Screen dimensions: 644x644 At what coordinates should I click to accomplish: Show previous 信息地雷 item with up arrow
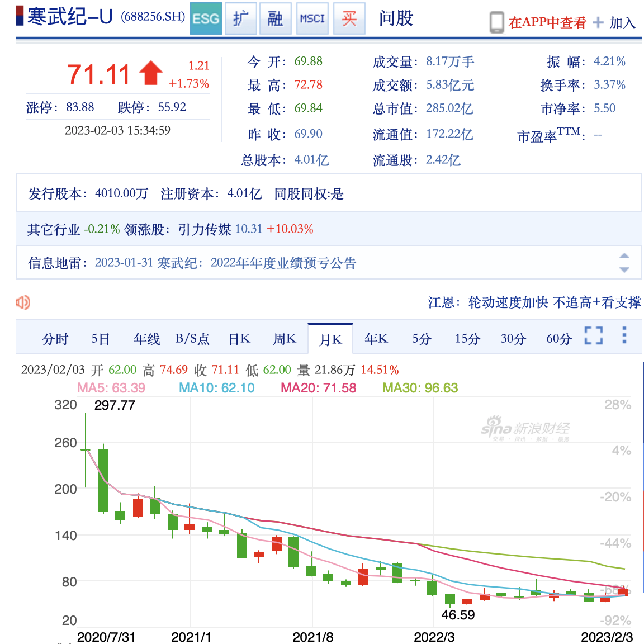(624, 255)
